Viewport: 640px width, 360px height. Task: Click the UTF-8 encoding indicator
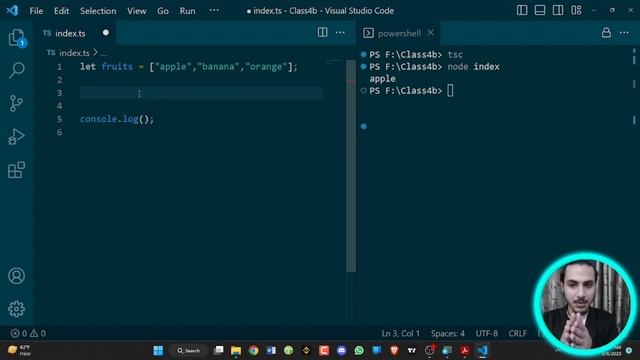tap(487, 333)
